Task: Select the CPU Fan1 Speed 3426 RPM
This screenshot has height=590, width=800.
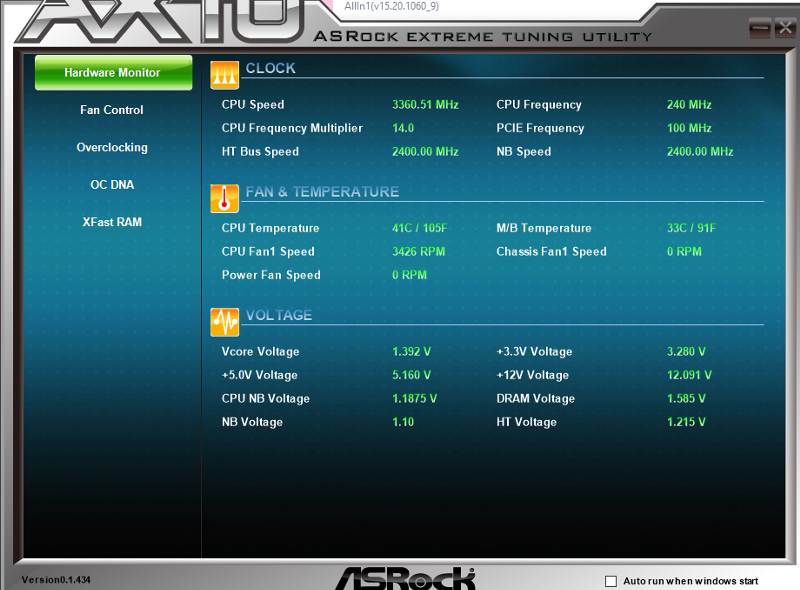Action: pos(418,252)
